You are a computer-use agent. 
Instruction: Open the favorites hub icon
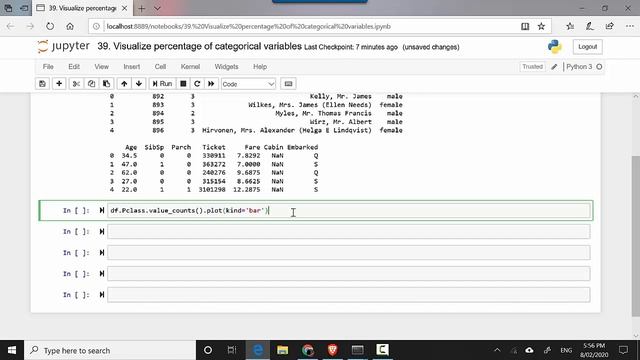click(x=570, y=26)
